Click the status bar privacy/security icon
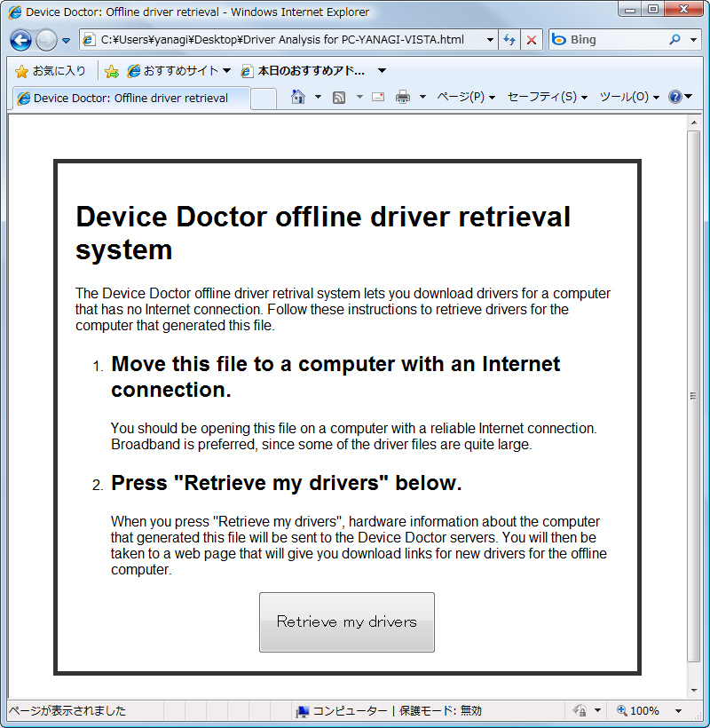The width and height of the screenshot is (710, 728). tap(580, 710)
